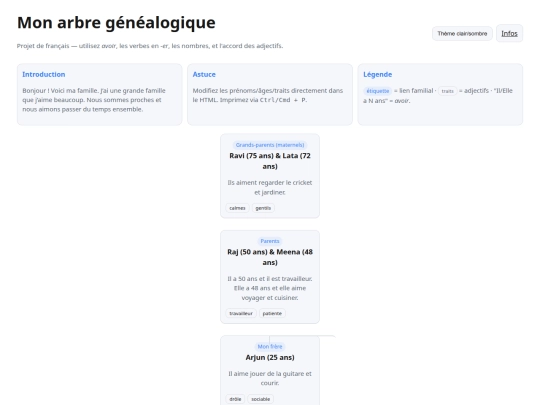This screenshot has height=405, width=540.
Task: Select the Ravi & Lata name heading
Action: (270, 161)
